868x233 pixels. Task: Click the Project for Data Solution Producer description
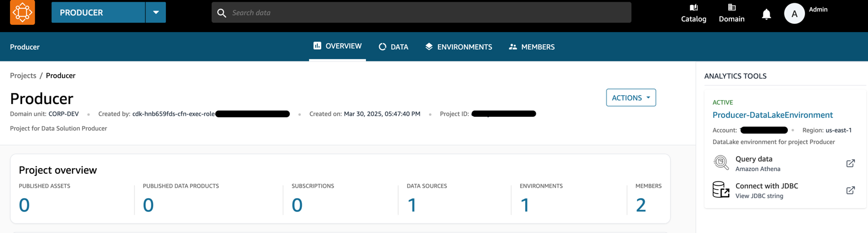coord(59,128)
